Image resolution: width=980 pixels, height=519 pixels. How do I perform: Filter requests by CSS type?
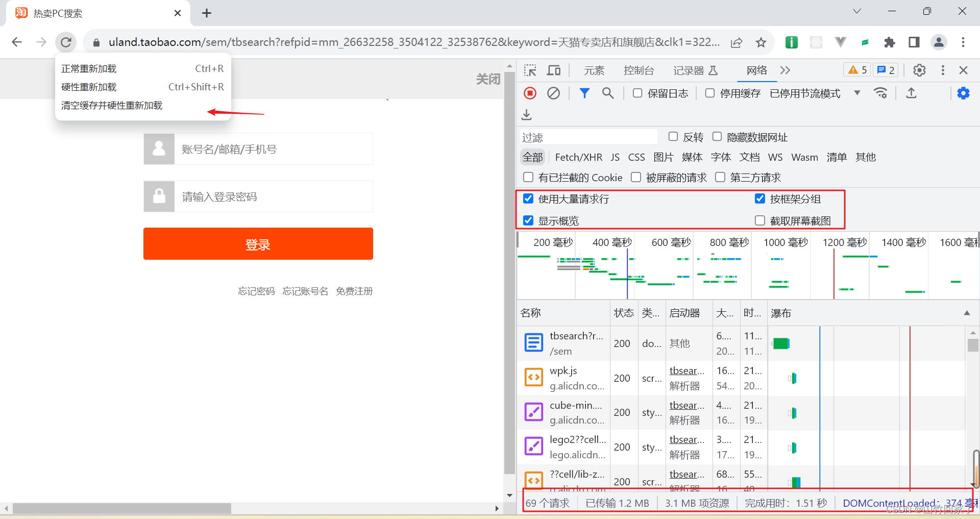(636, 157)
